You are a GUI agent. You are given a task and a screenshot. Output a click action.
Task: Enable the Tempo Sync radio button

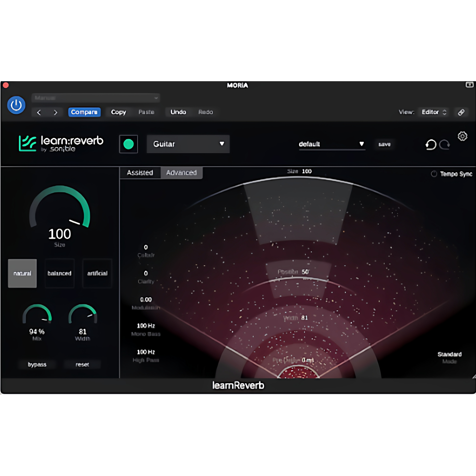click(x=434, y=174)
